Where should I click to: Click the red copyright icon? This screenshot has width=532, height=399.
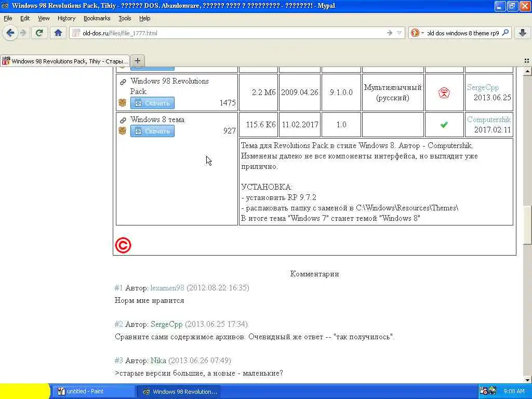[x=123, y=245]
